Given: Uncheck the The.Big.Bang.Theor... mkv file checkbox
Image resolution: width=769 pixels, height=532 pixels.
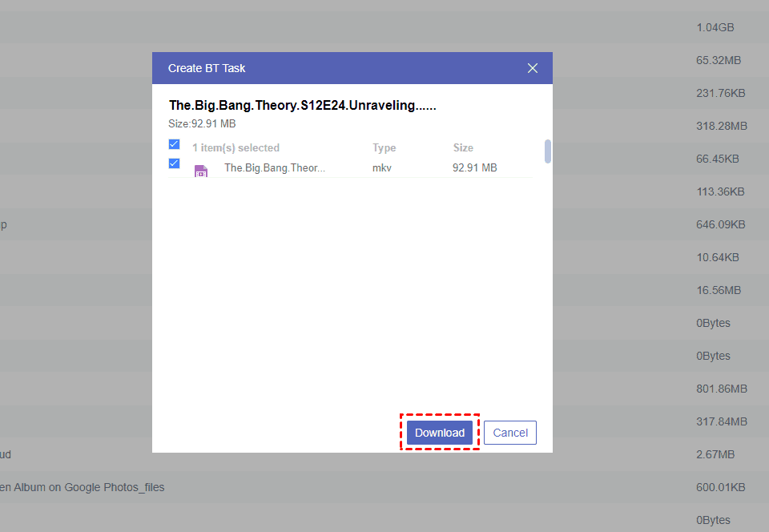Looking at the screenshot, I should click(x=174, y=163).
